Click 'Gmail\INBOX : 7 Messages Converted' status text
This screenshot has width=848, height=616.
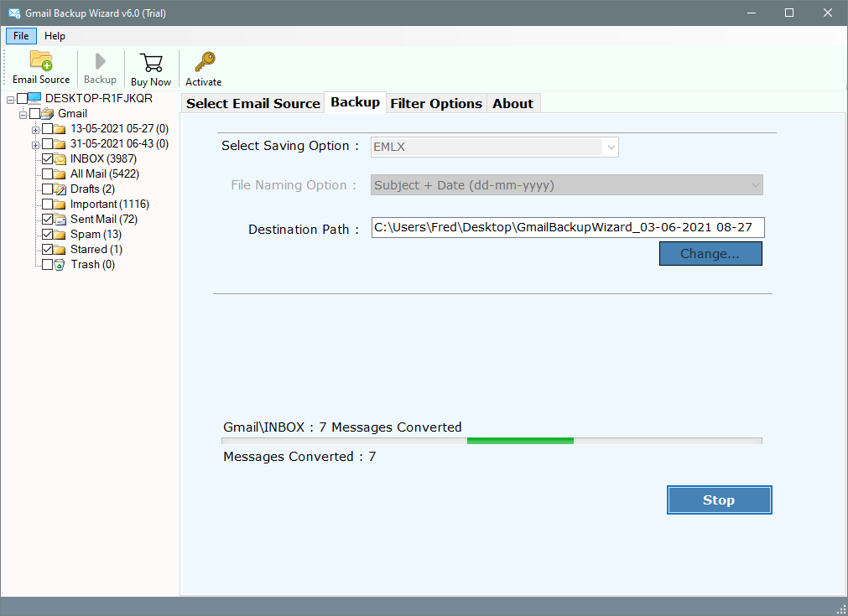pyautogui.click(x=342, y=427)
